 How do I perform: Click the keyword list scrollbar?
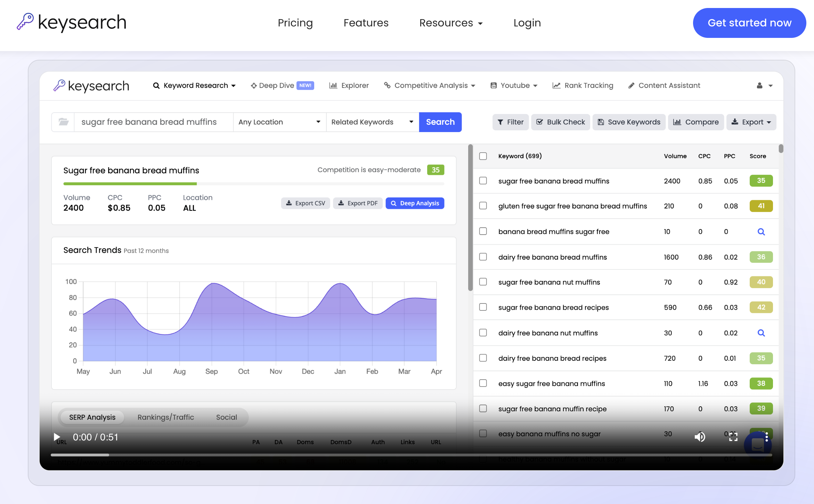[x=781, y=148]
